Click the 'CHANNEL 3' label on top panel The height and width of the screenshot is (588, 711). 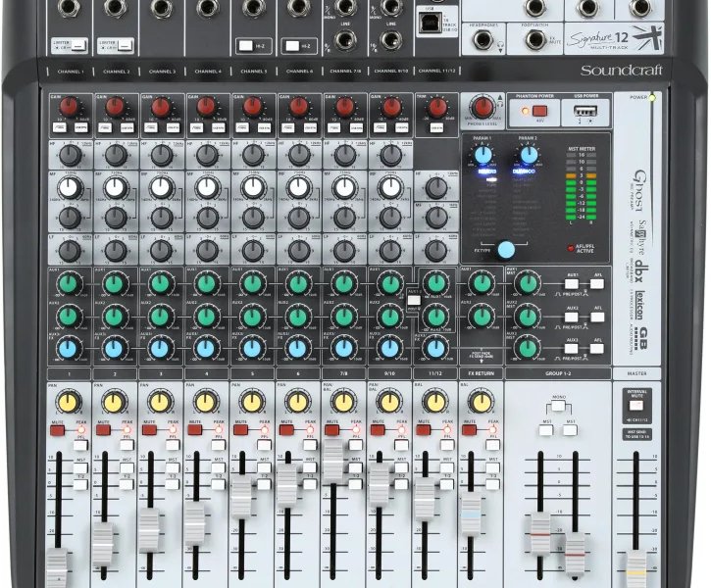coord(162,72)
